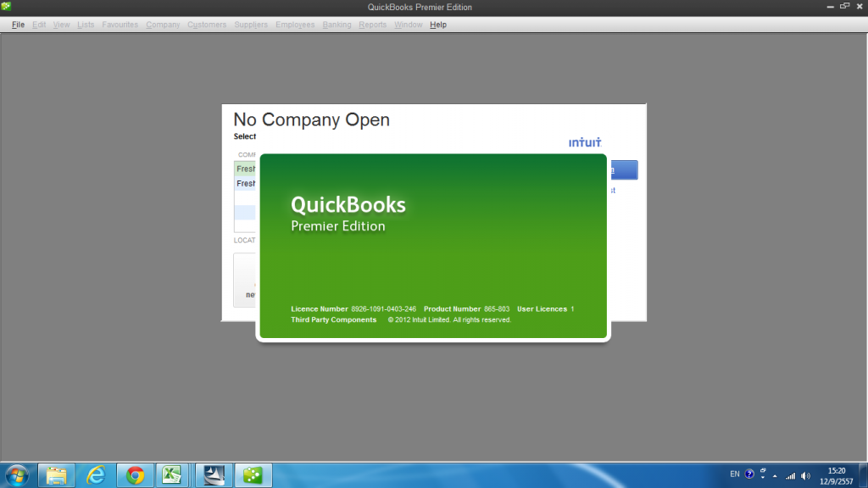This screenshot has height=488, width=868.
Task: Open the View menu
Action: [x=61, y=25]
